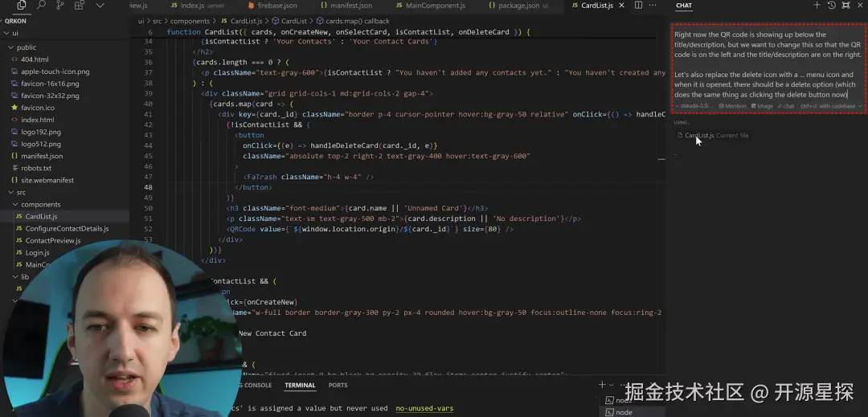
Task: Open the Extensions view icon
Action: (79, 6)
